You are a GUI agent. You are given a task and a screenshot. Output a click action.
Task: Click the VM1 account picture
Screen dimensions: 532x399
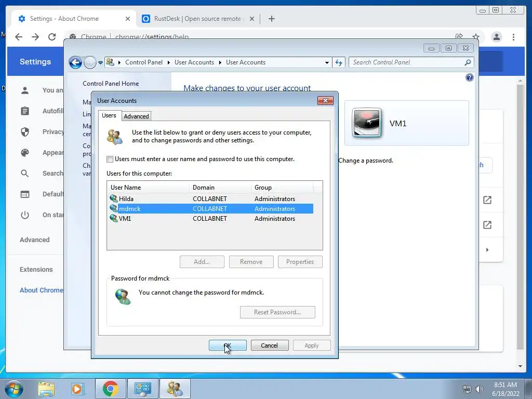366,123
